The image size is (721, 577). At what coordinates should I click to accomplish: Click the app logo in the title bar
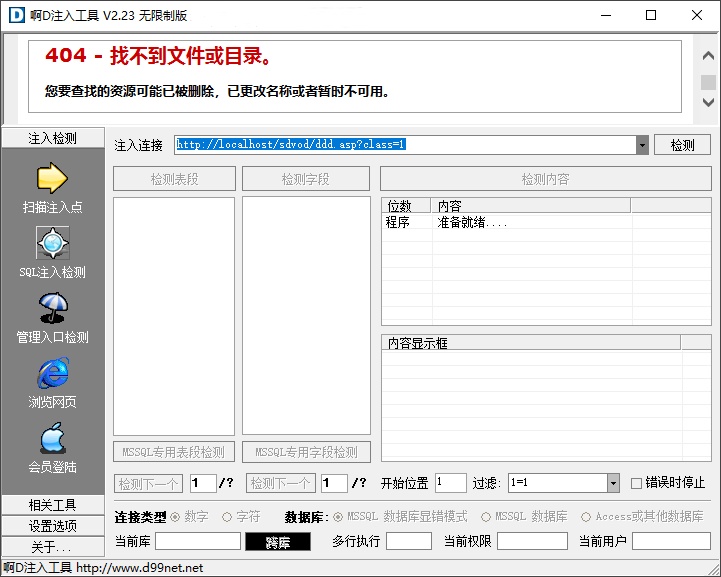point(14,15)
